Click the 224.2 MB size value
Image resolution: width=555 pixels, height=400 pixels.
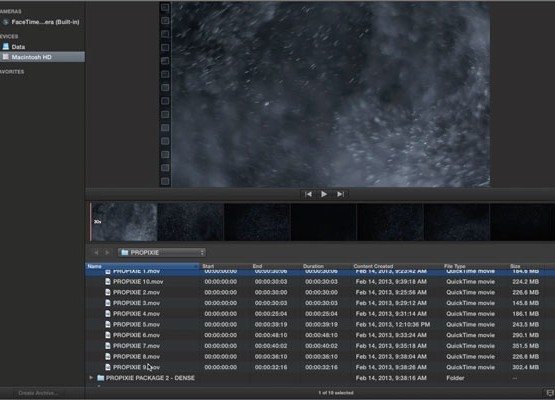pos(525,282)
